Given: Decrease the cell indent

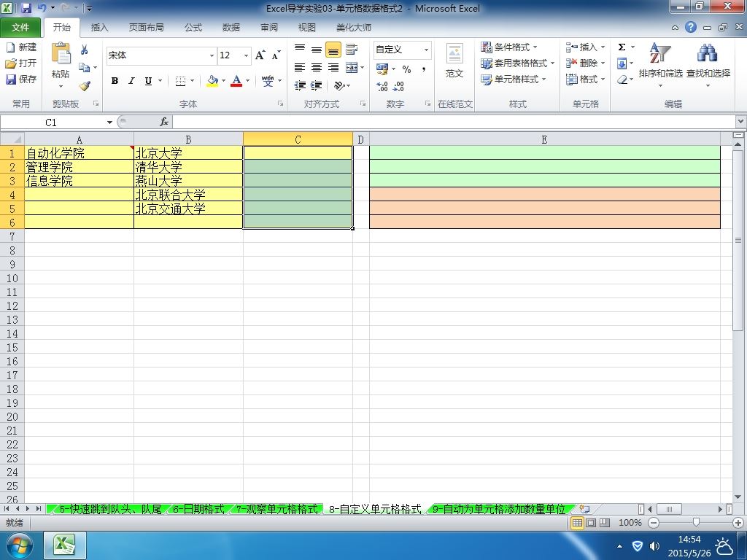Looking at the screenshot, I should click(x=300, y=86).
